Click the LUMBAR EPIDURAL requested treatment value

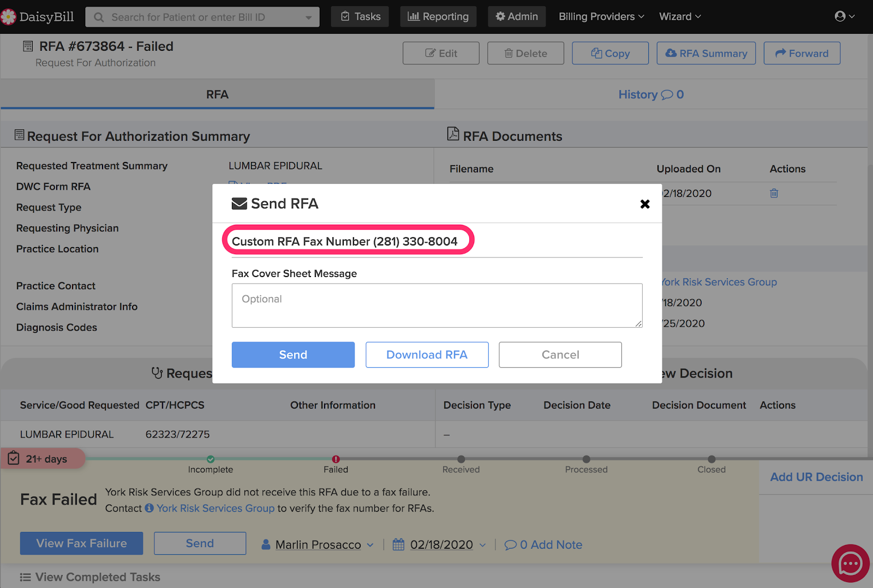click(x=276, y=166)
